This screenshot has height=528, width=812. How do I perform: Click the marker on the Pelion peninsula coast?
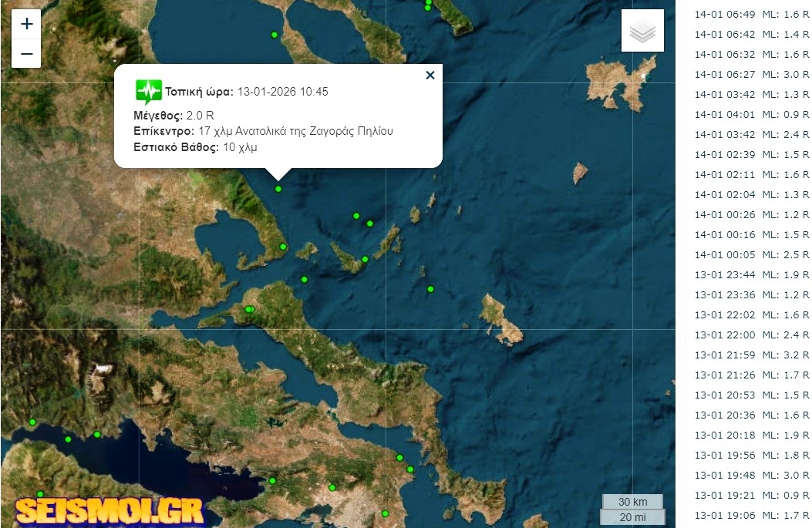point(283,247)
